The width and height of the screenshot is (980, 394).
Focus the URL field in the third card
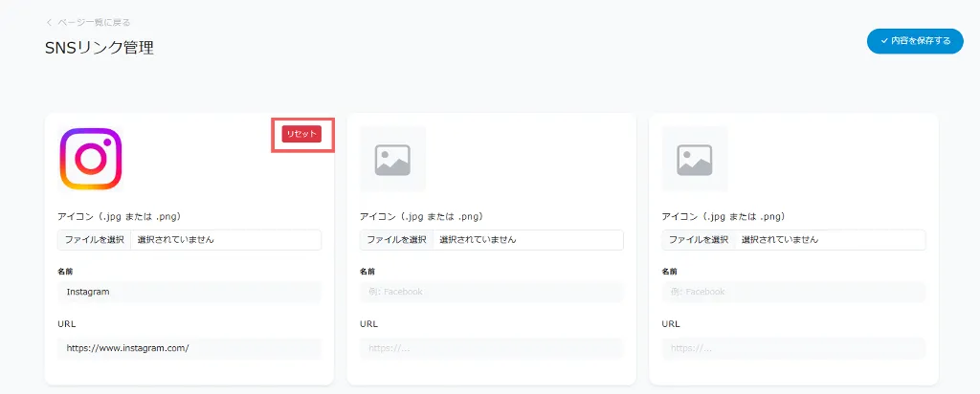793,348
